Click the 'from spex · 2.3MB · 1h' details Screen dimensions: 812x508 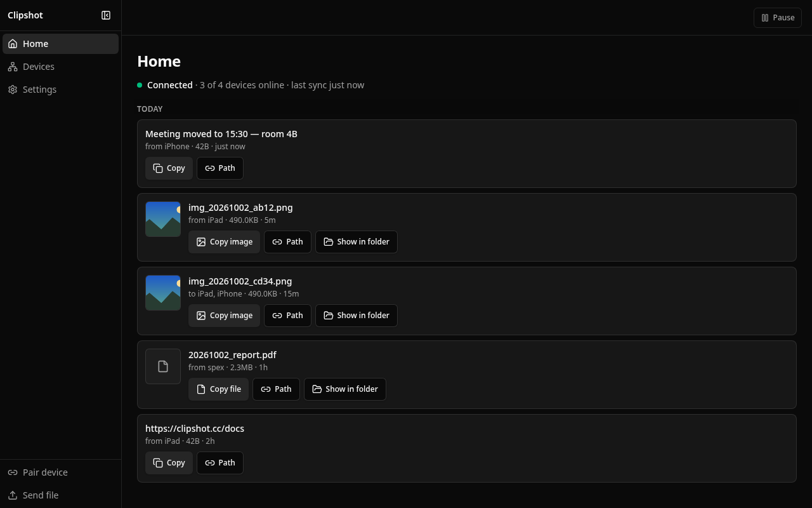click(228, 368)
